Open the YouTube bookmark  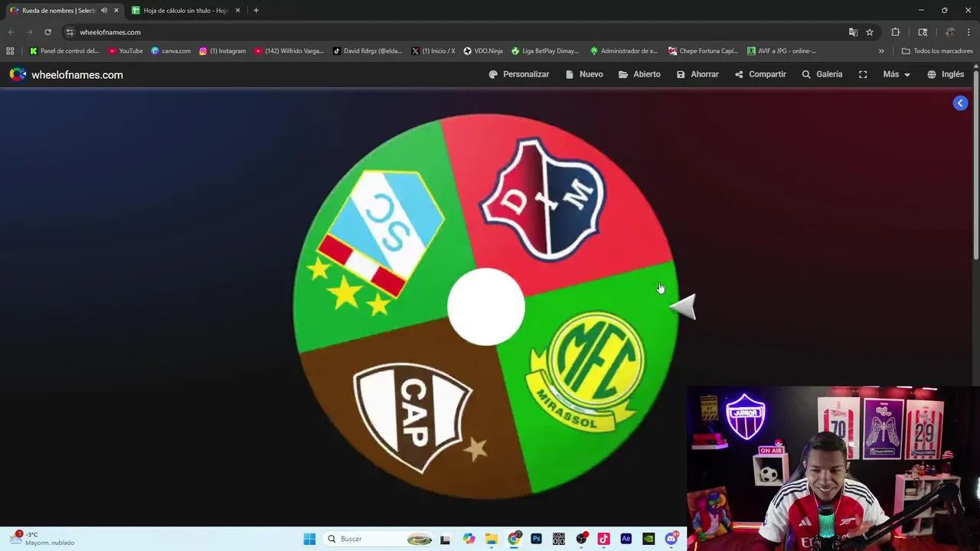tap(126, 51)
